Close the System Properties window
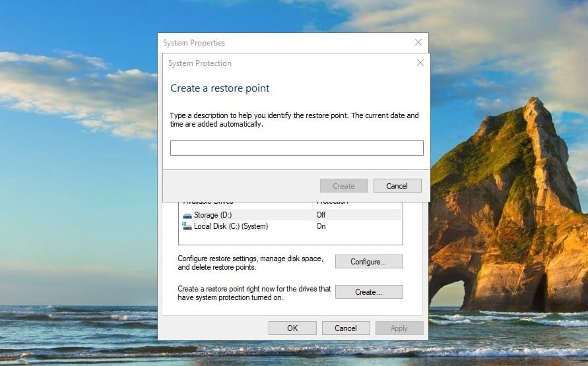This screenshot has width=588, height=366. click(418, 43)
